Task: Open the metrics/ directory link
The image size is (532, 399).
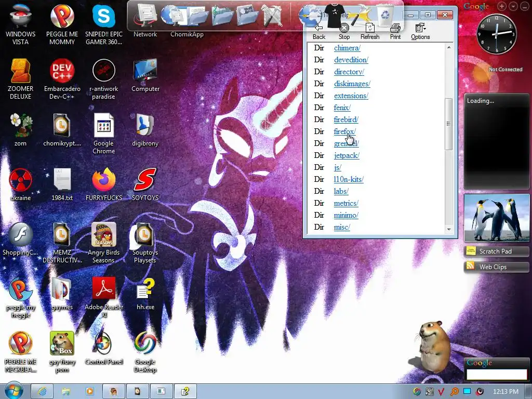Action: click(346, 203)
